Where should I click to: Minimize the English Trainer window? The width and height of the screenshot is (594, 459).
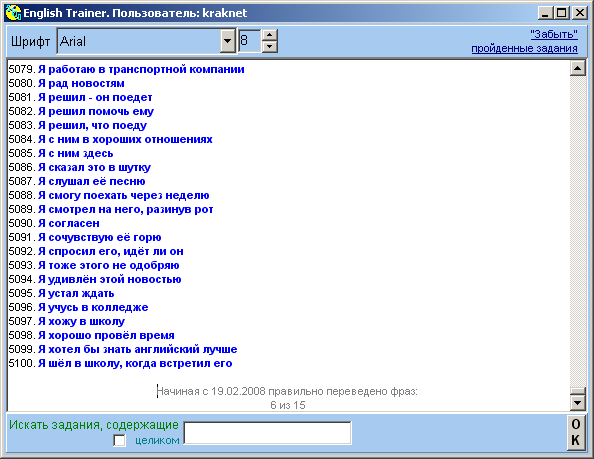[x=545, y=13]
